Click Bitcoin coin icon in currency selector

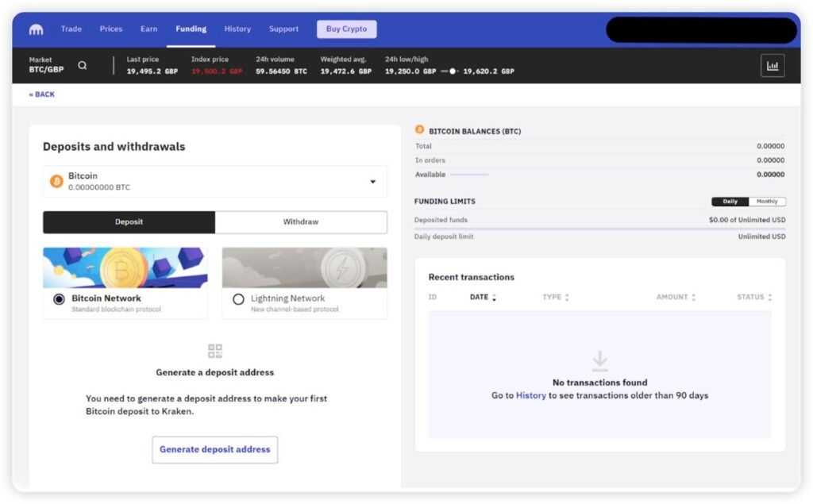(56, 181)
